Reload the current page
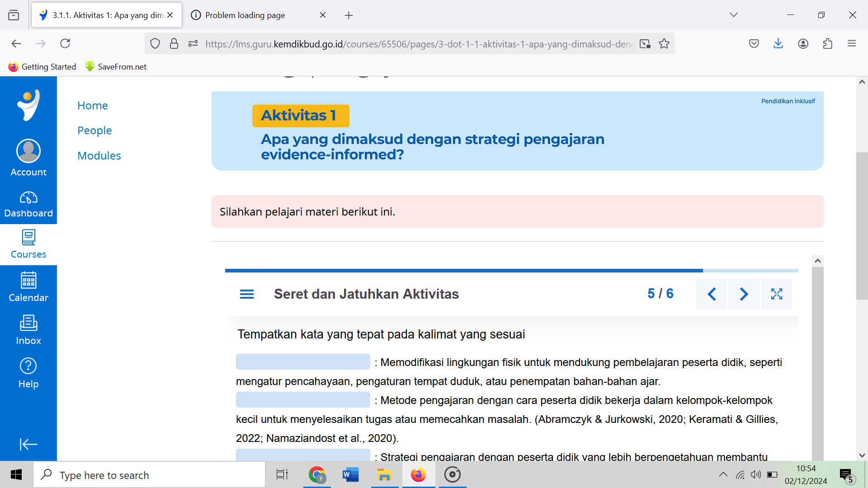 (65, 43)
